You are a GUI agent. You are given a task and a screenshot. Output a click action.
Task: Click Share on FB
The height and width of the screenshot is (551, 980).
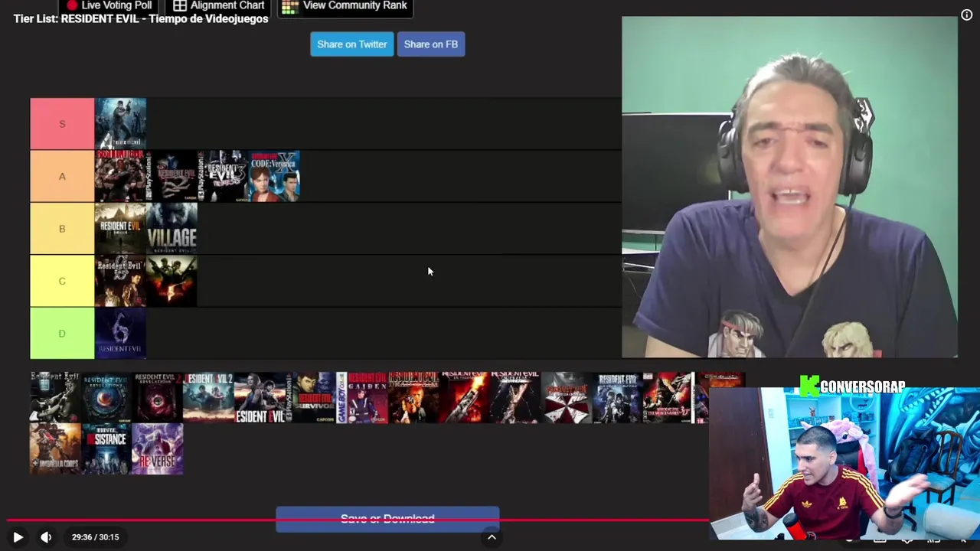(x=431, y=44)
